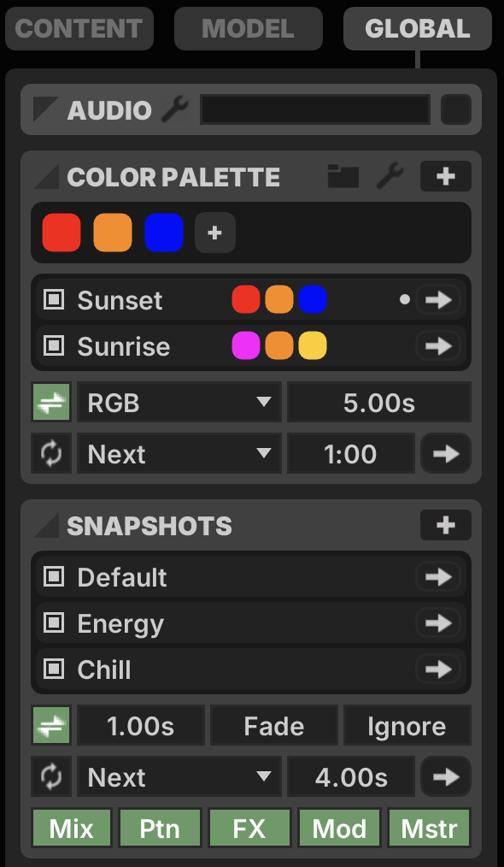
Task: Open the color palette folder icon
Action: 343,176
